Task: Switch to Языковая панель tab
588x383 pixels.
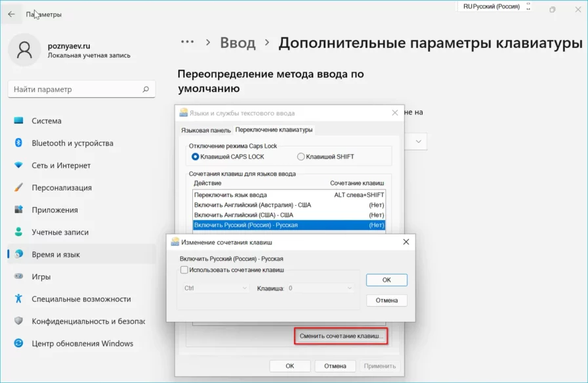Action: (206, 130)
